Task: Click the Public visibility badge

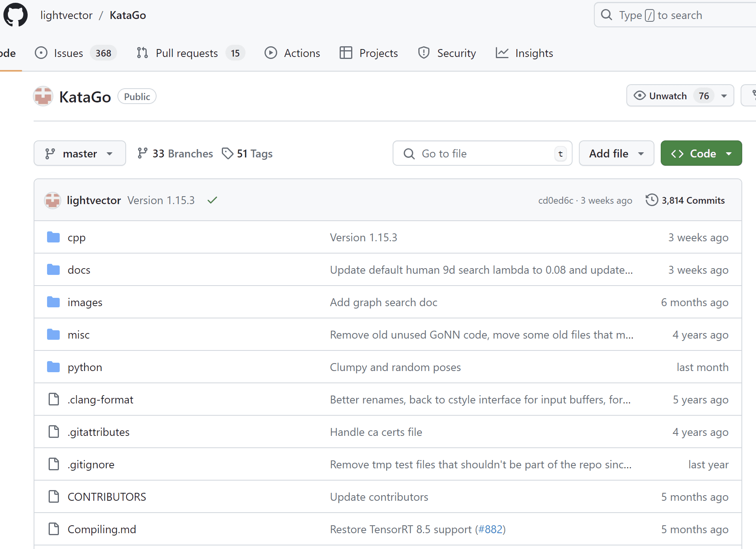Action: (x=137, y=97)
